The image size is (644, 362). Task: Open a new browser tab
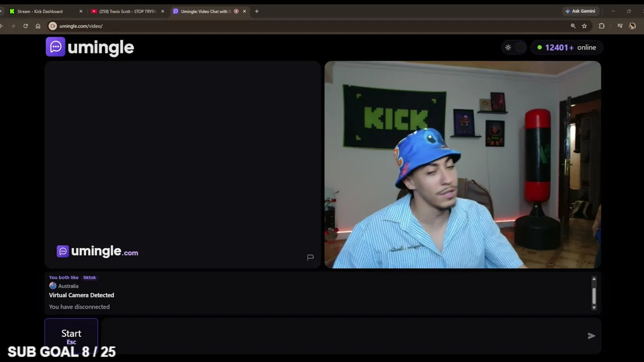tap(257, 11)
